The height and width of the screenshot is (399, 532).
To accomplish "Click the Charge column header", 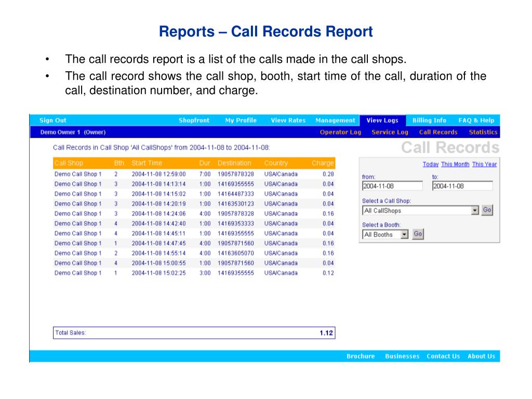I will point(323,163).
